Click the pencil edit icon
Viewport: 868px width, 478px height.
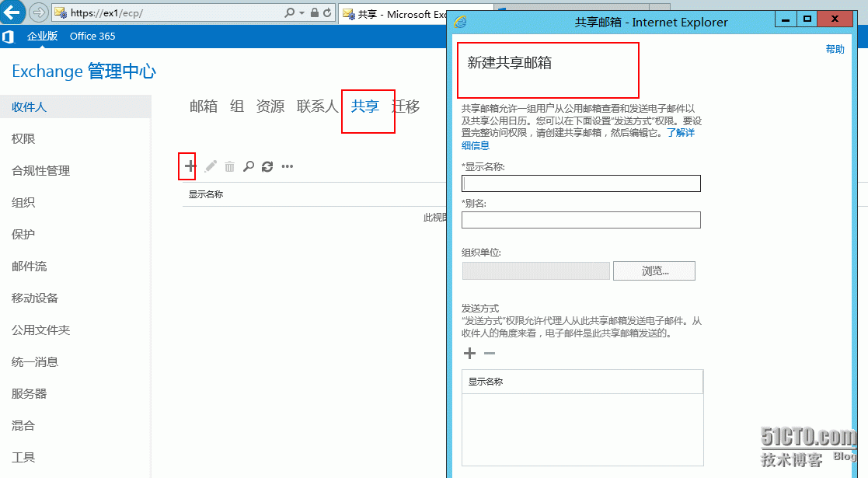(x=211, y=166)
